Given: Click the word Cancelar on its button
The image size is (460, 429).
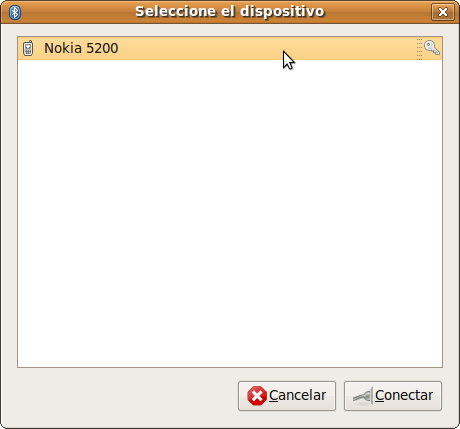Looking at the screenshot, I should tap(297, 395).
